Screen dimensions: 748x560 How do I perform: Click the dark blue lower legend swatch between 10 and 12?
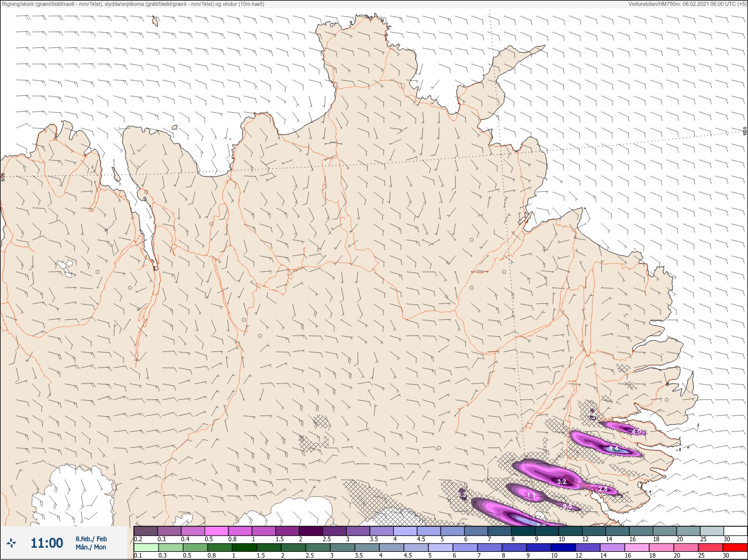(564, 548)
